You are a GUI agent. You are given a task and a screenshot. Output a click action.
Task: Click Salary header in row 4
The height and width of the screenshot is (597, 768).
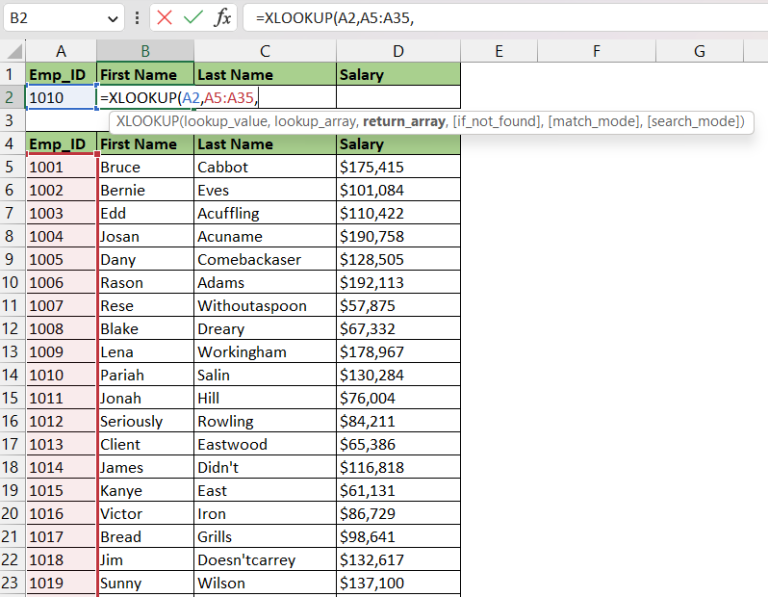[398, 144]
